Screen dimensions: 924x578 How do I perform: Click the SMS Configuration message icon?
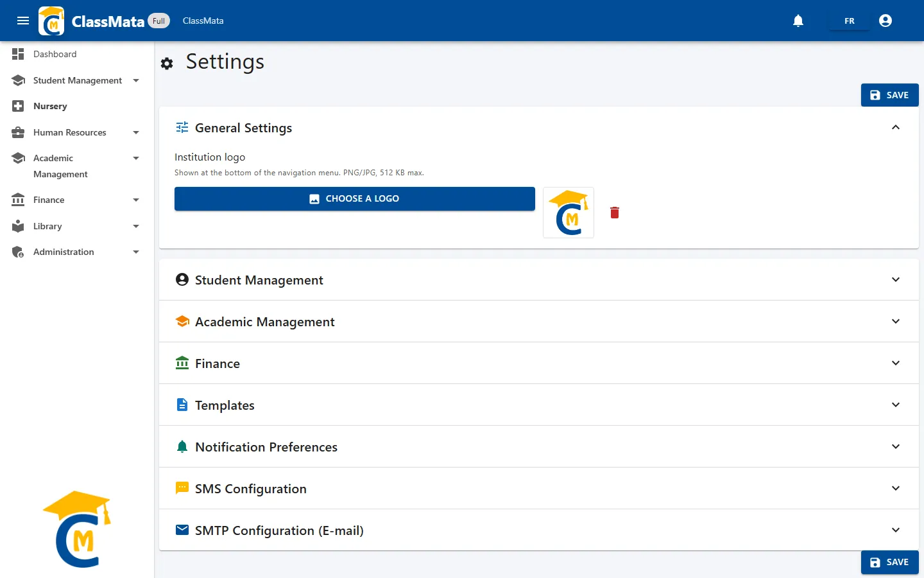coord(182,488)
